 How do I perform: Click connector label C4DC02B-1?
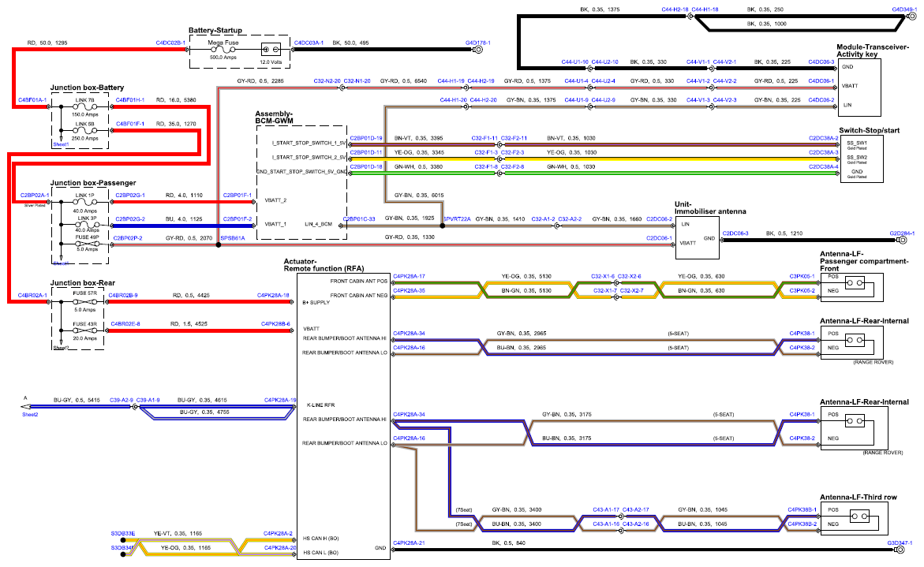[x=170, y=43]
